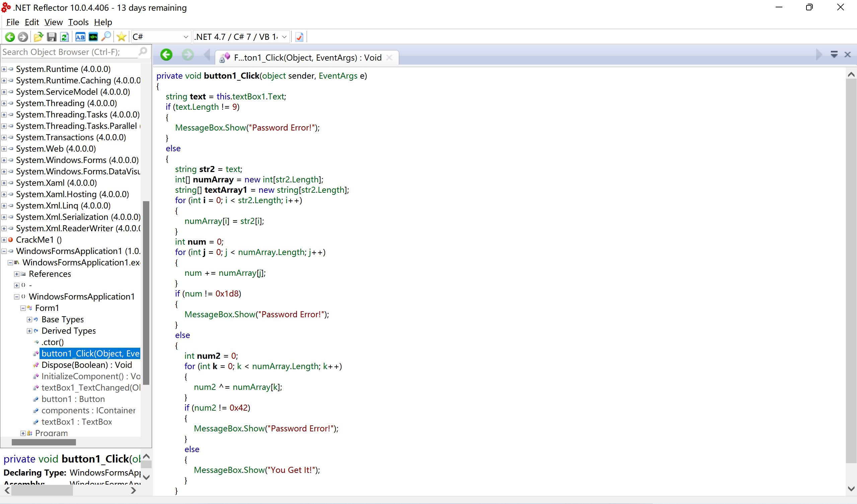Expand the References node
The height and width of the screenshot is (504, 857).
(x=17, y=274)
